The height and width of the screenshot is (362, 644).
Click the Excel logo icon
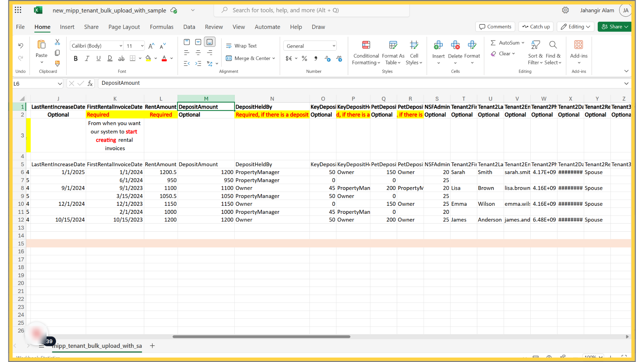[x=38, y=10]
